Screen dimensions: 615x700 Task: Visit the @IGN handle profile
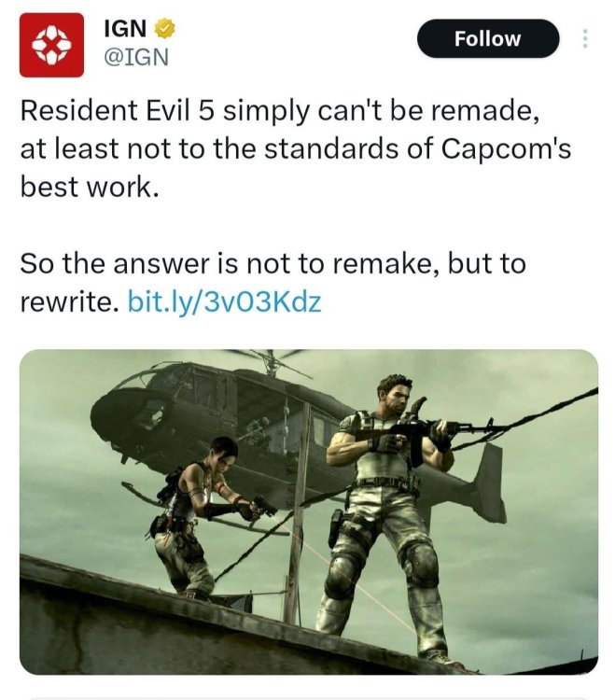(x=136, y=57)
